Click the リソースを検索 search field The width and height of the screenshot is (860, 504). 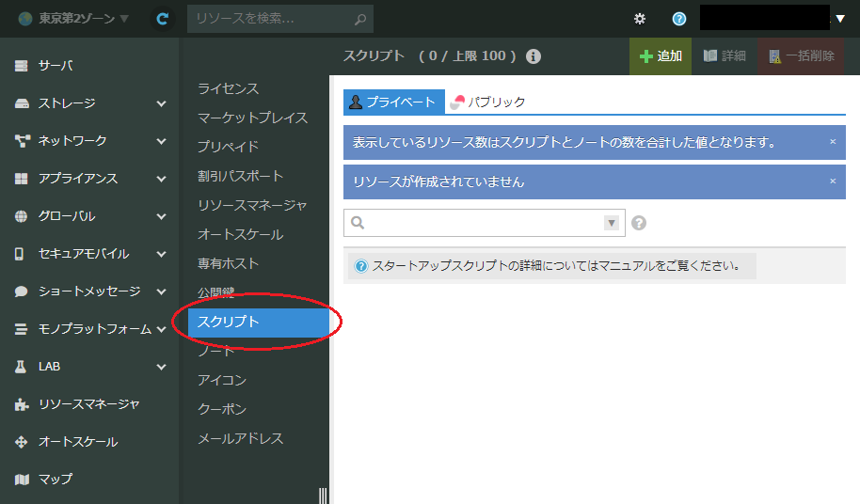pos(271,19)
